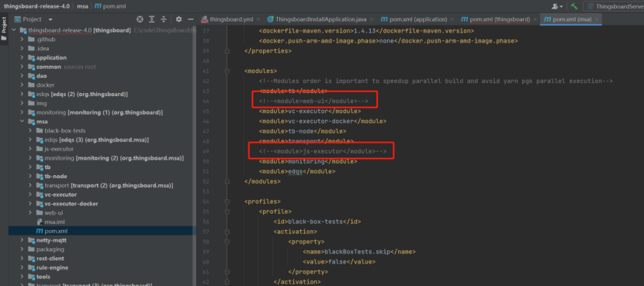Select the img folder in tree
Viewport: 644px width, 286px height.
(x=41, y=103)
